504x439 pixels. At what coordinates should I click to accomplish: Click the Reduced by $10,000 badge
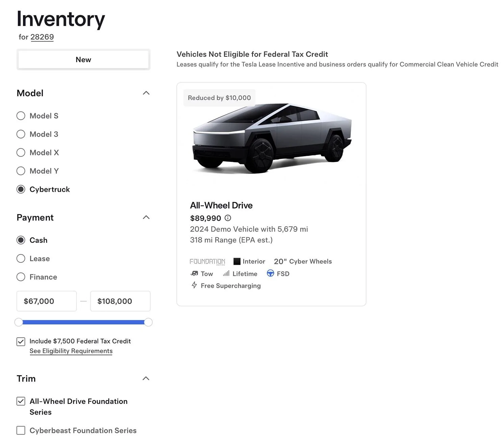coord(219,98)
